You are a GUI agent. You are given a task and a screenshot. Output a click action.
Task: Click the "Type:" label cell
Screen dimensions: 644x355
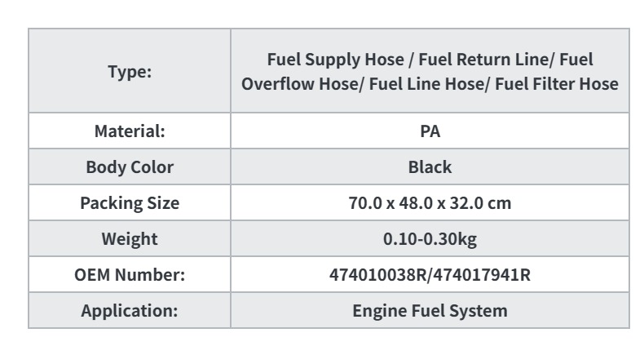tap(130, 71)
